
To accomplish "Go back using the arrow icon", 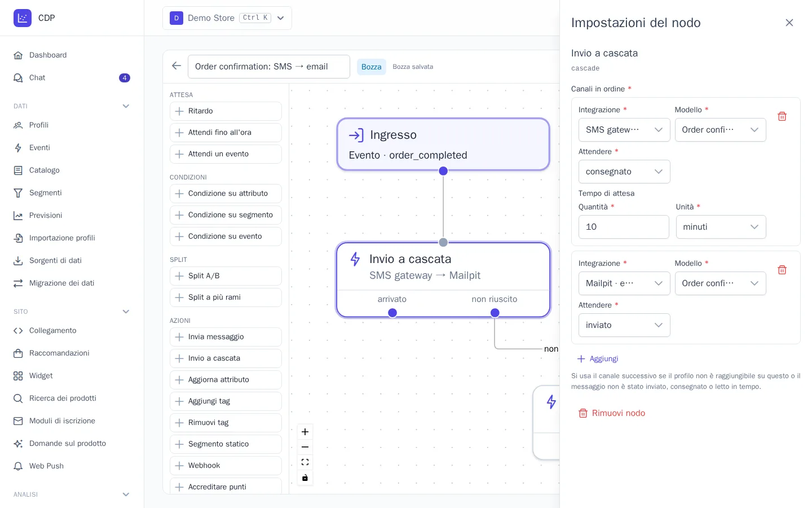I will coord(176,66).
